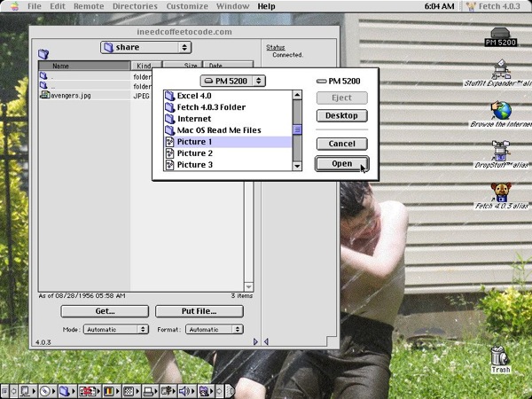Screen dimensions: 532x399
Task: Select the Picture 3 file
Action: (228, 165)
